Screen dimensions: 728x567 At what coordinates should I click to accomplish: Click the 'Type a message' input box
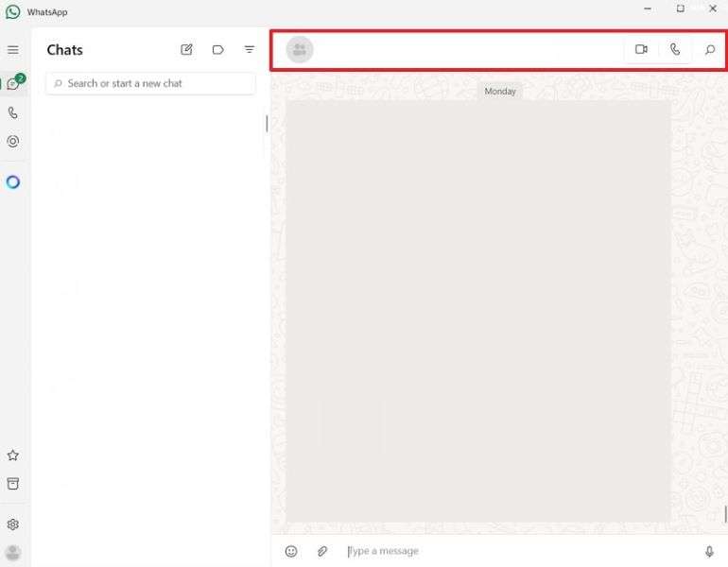tap(511, 551)
